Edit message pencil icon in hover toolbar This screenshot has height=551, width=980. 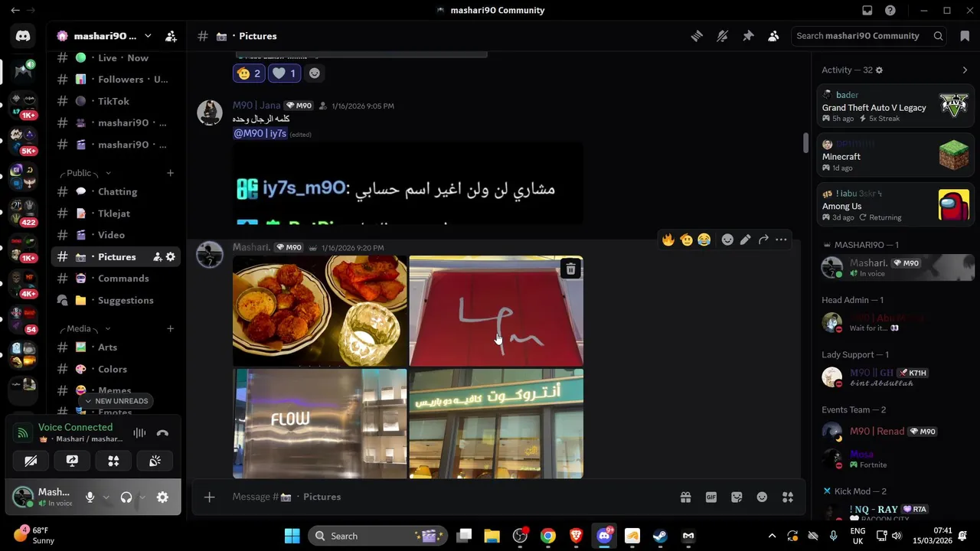click(x=746, y=240)
